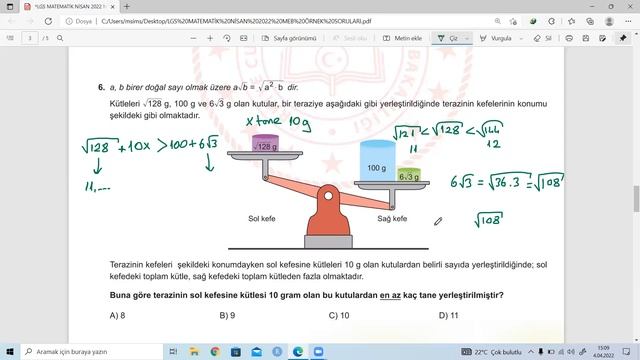640x360 pixels.
Task: Open weather widget 22°C Çok bulutlu
Action: point(491,351)
